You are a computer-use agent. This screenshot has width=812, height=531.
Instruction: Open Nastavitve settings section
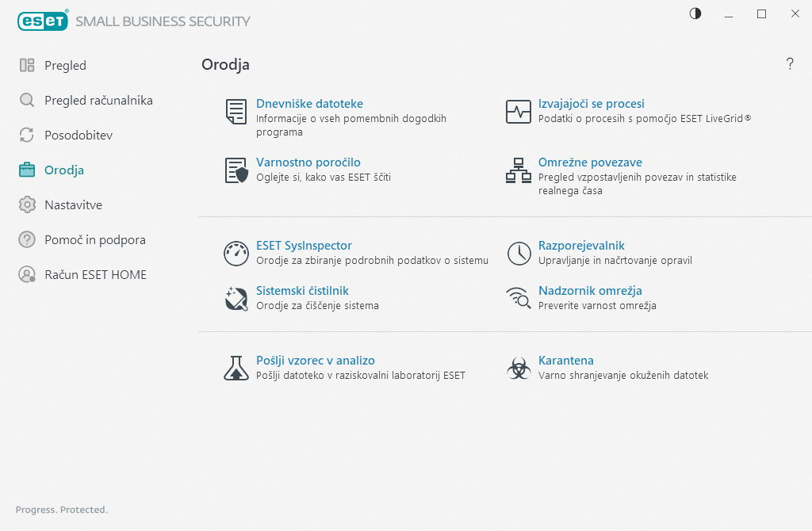coord(74,205)
